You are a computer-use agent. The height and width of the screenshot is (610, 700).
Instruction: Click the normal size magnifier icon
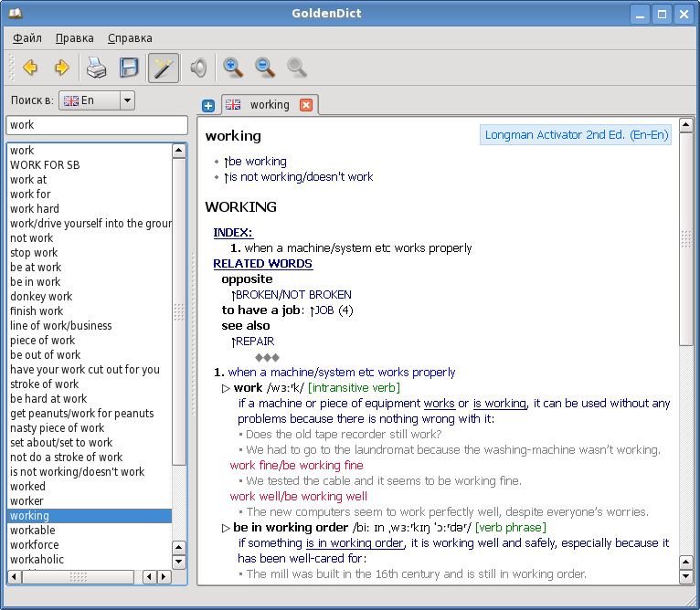[x=297, y=68]
